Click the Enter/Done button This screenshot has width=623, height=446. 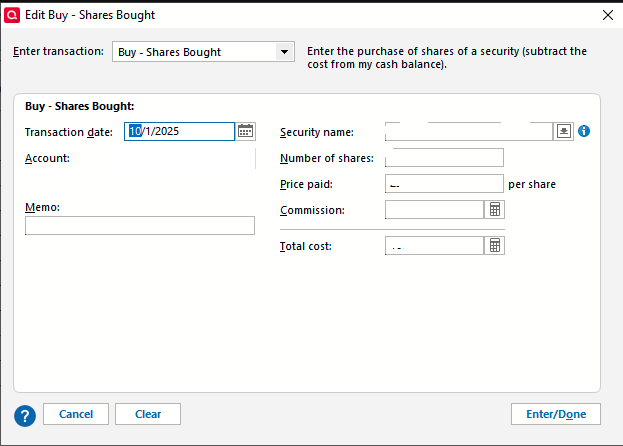555,414
